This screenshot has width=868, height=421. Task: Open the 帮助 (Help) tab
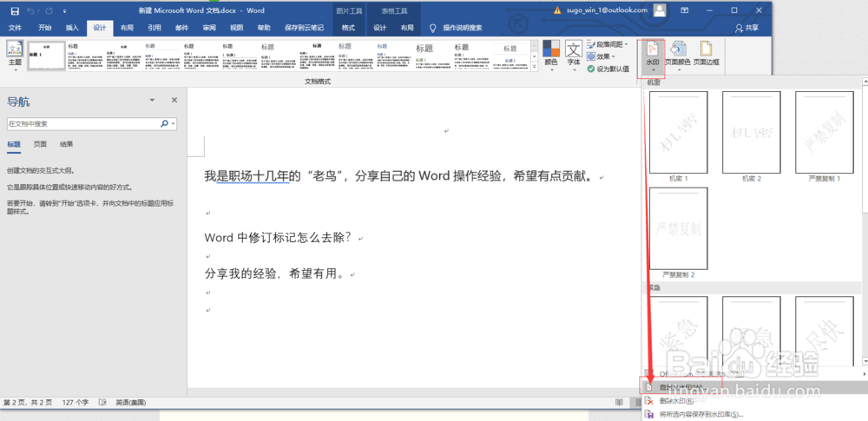point(264,28)
